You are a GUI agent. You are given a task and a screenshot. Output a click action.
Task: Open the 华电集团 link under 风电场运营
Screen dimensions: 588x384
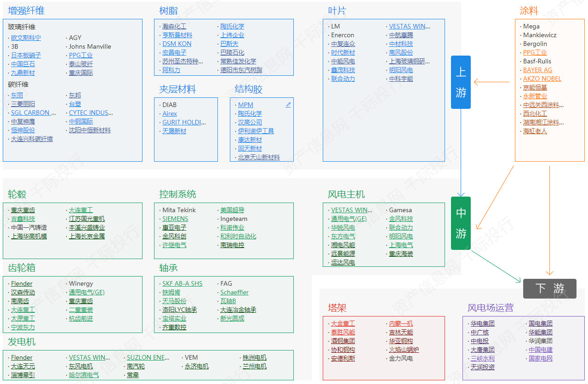pyautogui.click(x=483, y=323)
